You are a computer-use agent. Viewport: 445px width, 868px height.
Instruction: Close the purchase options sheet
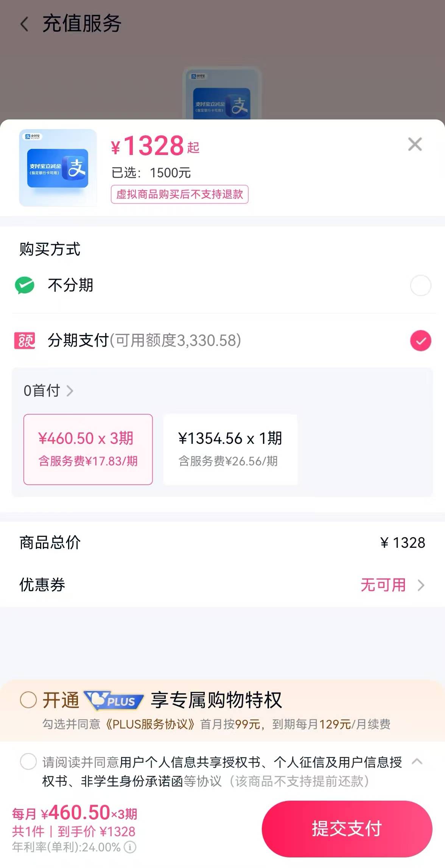click(415, 144)
